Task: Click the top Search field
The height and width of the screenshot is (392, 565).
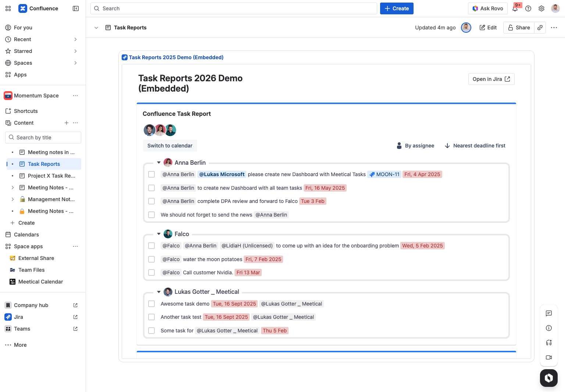Action: pyautogui.click(x=234, y=8)
